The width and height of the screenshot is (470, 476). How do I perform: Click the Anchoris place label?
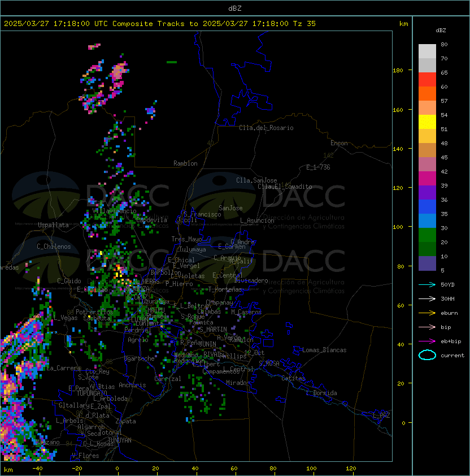132,385
